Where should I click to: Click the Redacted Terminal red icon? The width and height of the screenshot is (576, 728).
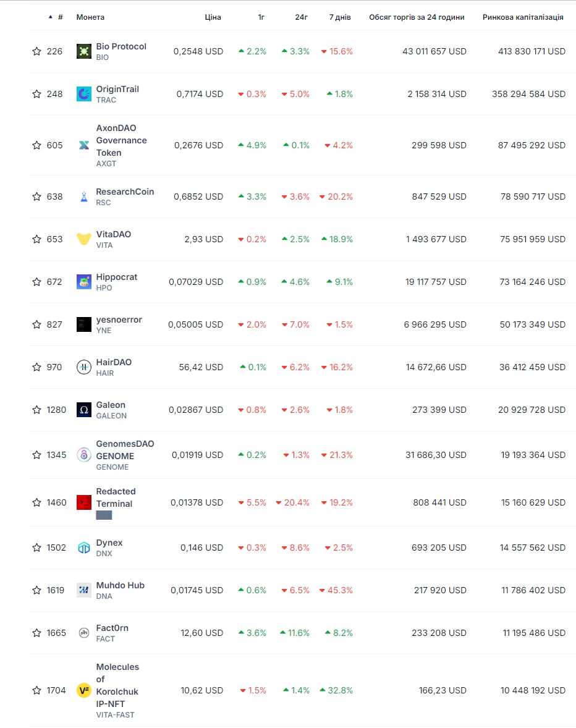click(83, 502)
